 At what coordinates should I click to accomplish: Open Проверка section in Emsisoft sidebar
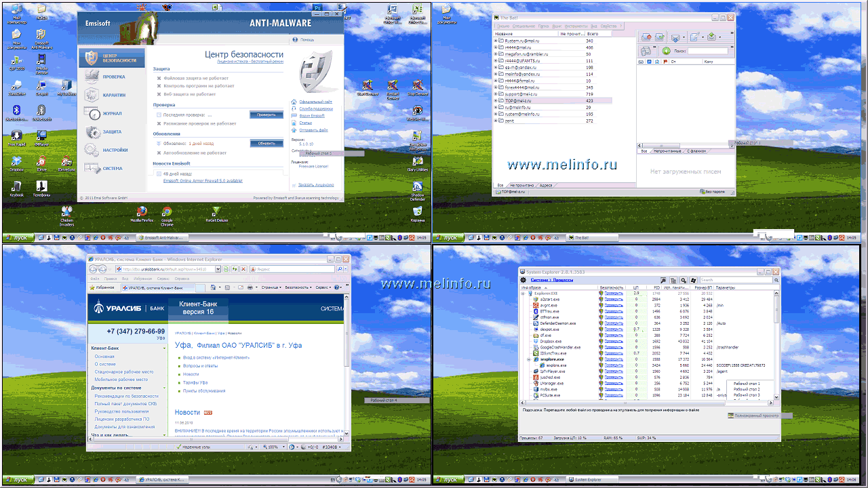[111, 77]
